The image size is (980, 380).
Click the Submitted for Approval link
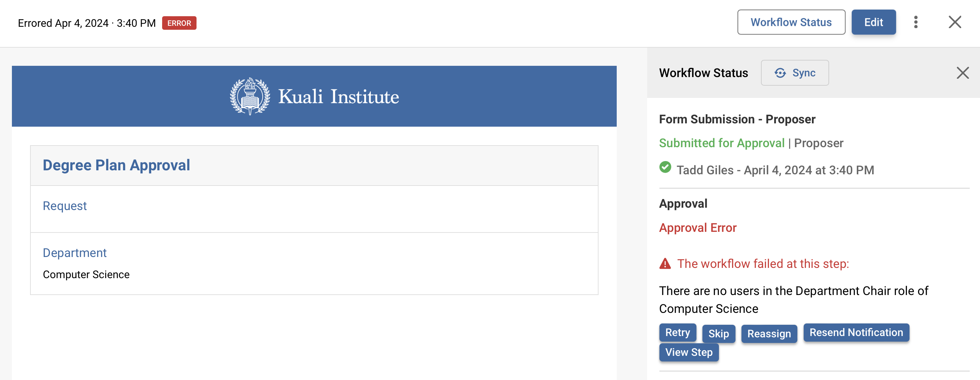721,143
